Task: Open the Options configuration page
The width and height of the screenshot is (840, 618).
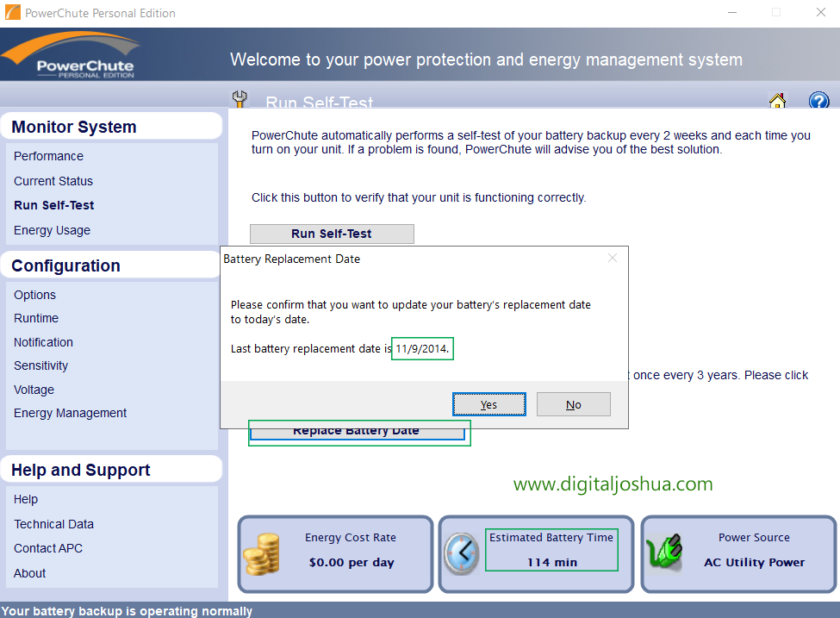Action: pos(34,295)
